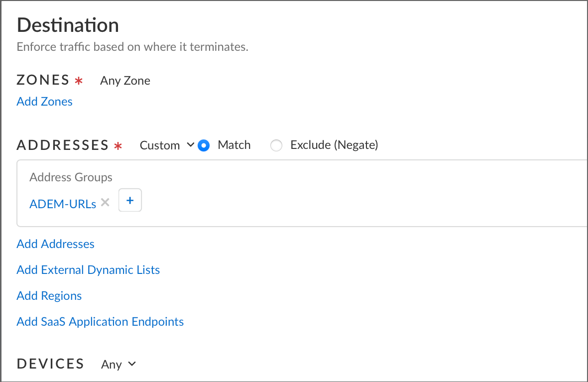This screenshot has width=588, height=382.
Task: Click the chevron next to Custom
Action: [190, 145]
